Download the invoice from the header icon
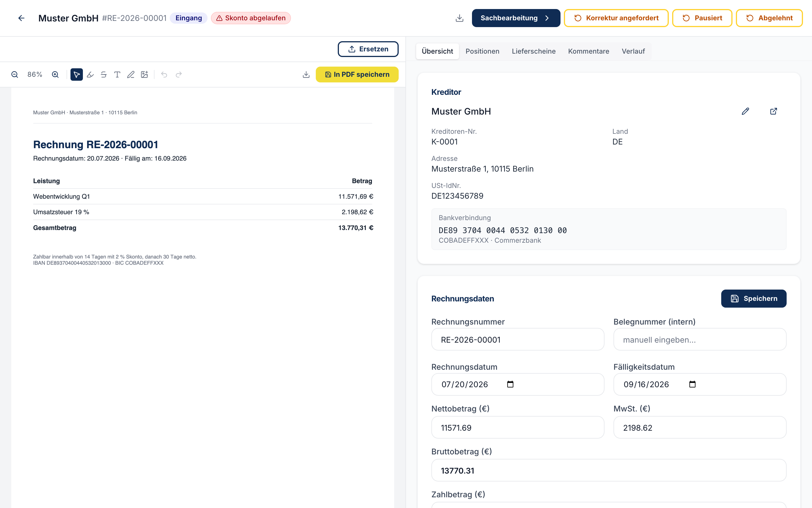Image resolution: width=812 pixels, height=508 pixels. click(459, 18)
